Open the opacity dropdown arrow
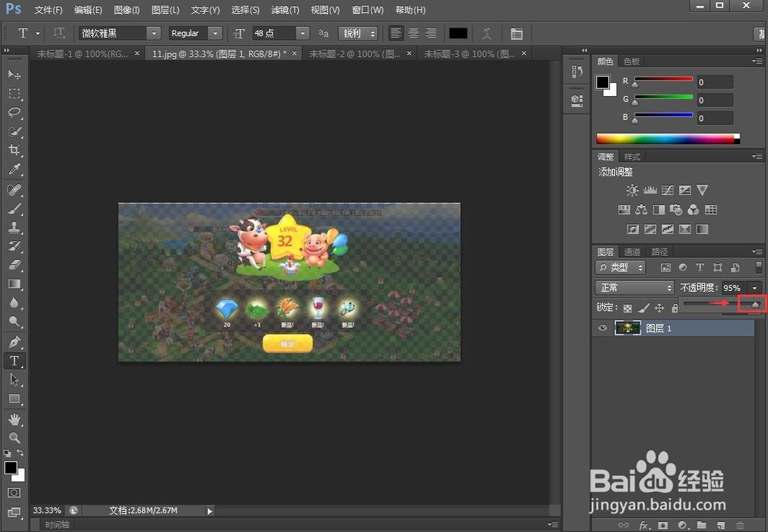The image size is (768, 532). (755, 288)
